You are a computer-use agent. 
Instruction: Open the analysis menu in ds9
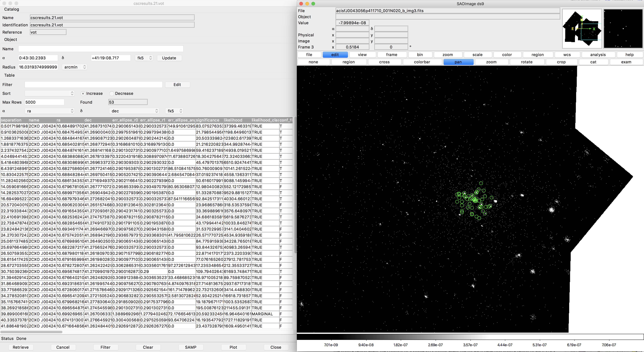point(598,55)
